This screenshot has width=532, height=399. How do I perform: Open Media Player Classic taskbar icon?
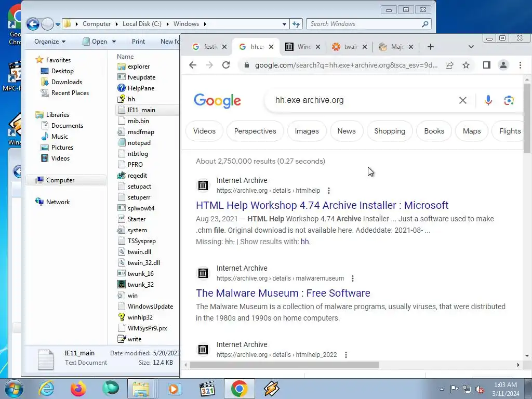click(x=207, y=389)
